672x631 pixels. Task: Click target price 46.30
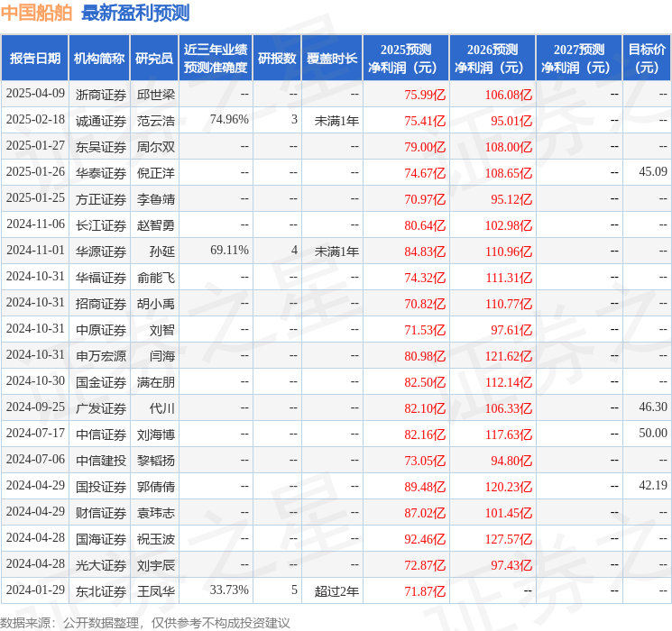click(653, 407)
